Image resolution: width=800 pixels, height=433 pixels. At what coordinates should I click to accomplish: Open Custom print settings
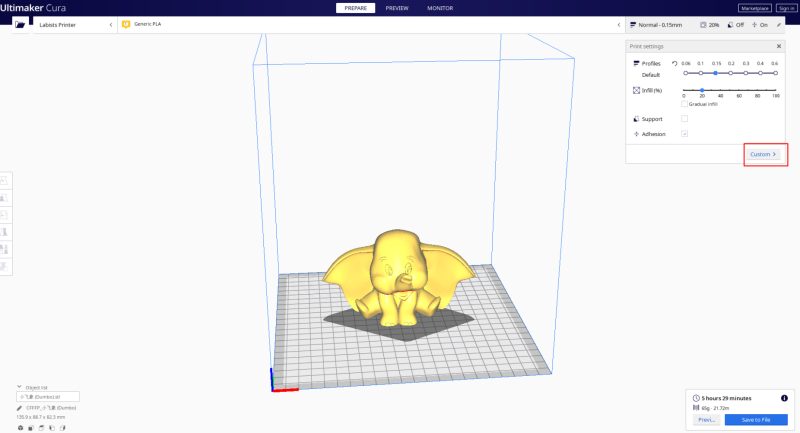763,154
